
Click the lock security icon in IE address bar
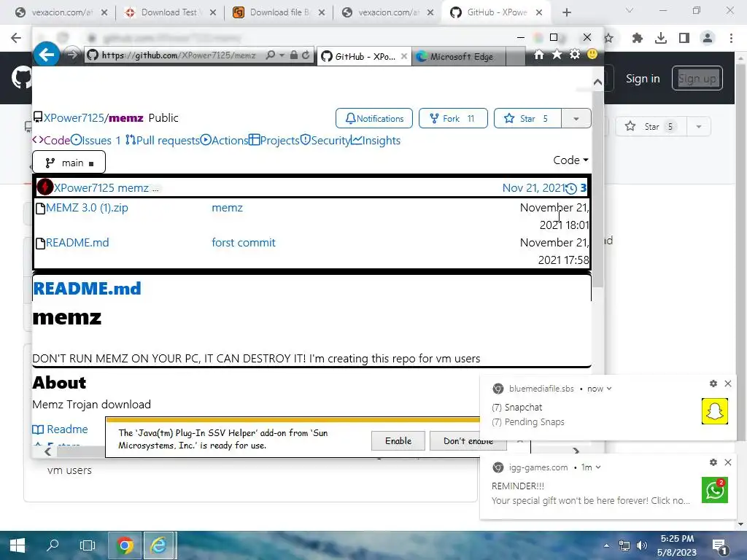point(294,55)
